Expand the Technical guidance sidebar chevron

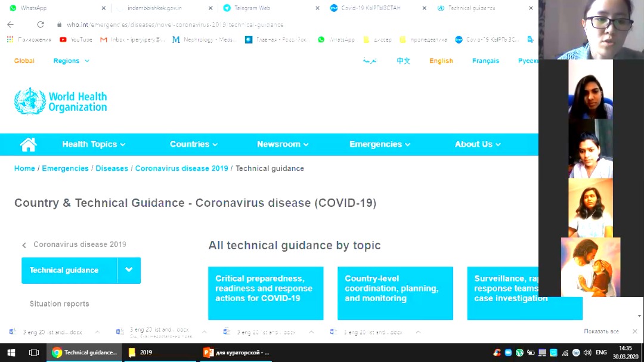pos(129,270)
